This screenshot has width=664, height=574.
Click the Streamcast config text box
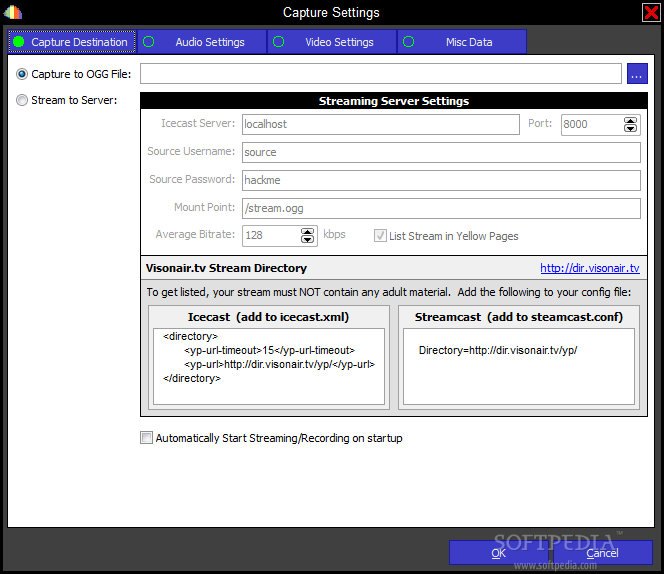(x=519, y=366)
